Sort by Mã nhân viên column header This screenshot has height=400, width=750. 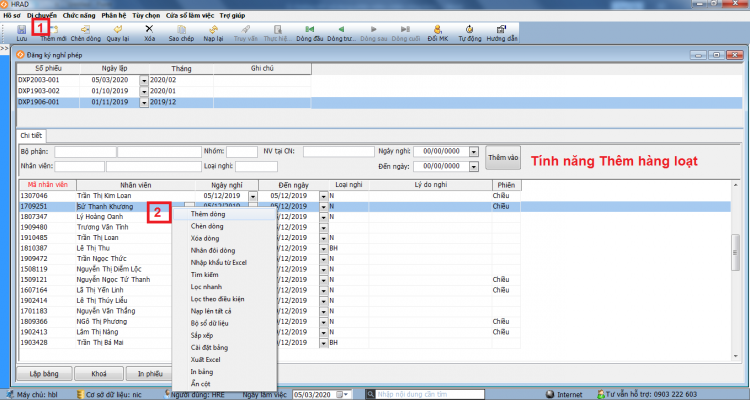[47, 185]
